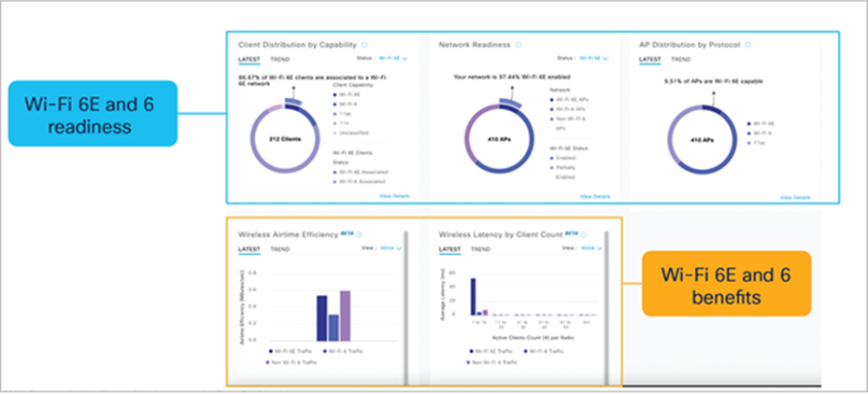The image size is (868, 394).
Task: Toggle 11ac legend entry in AP Distribution panel
Action: click(x=758, y=143)
